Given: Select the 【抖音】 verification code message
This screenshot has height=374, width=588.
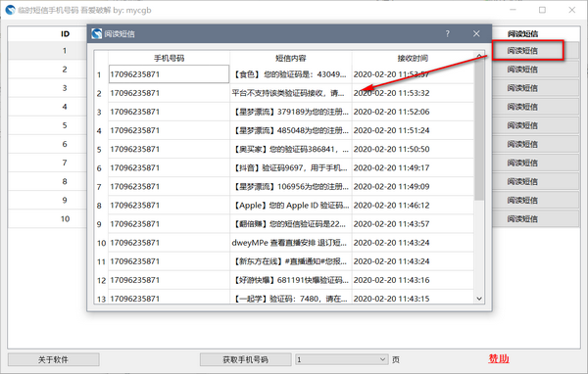Looking at the screenshot, I should coord(291,167).
